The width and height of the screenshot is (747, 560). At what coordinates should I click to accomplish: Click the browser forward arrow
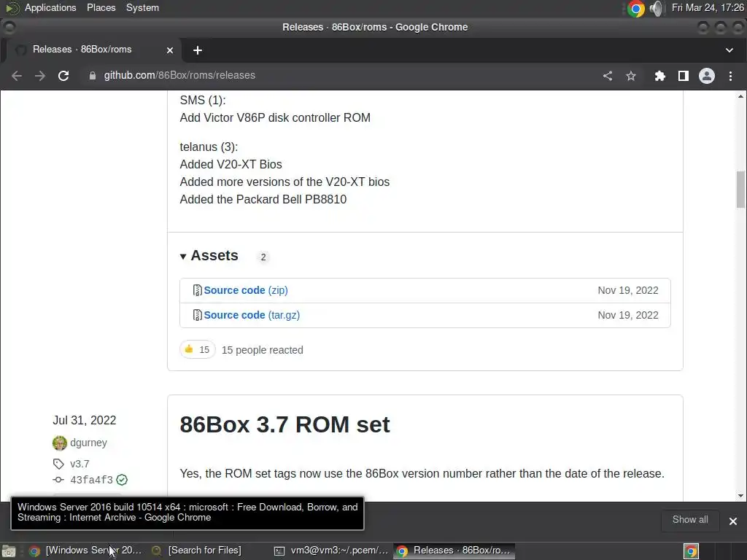click(40, 76)
